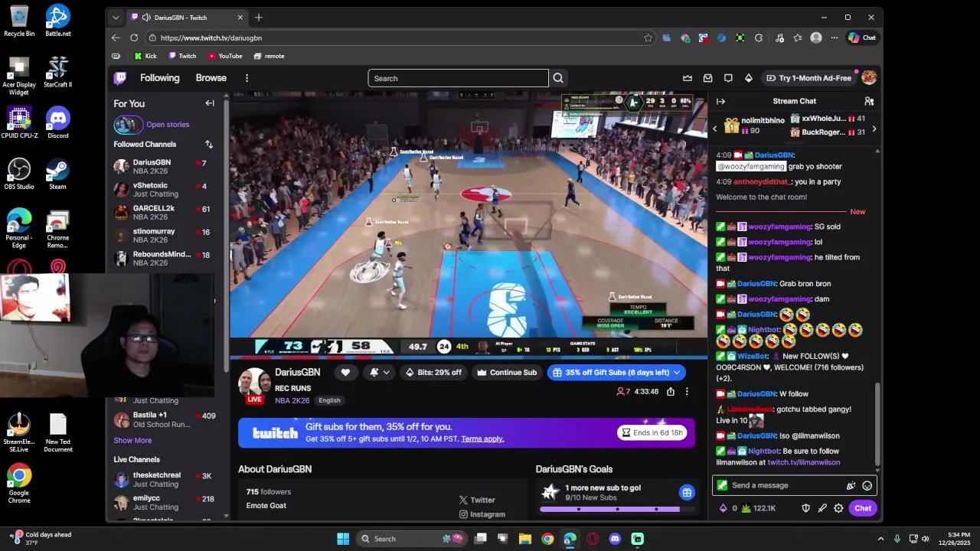Open Edge favorites star-list icon
Viewport: 980px width, 551px height.
click(798, 37)
